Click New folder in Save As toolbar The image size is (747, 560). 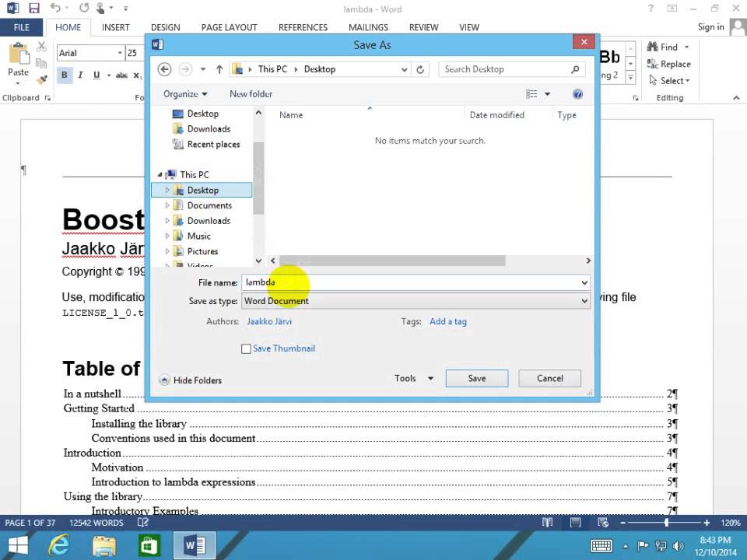pos(251,94)
